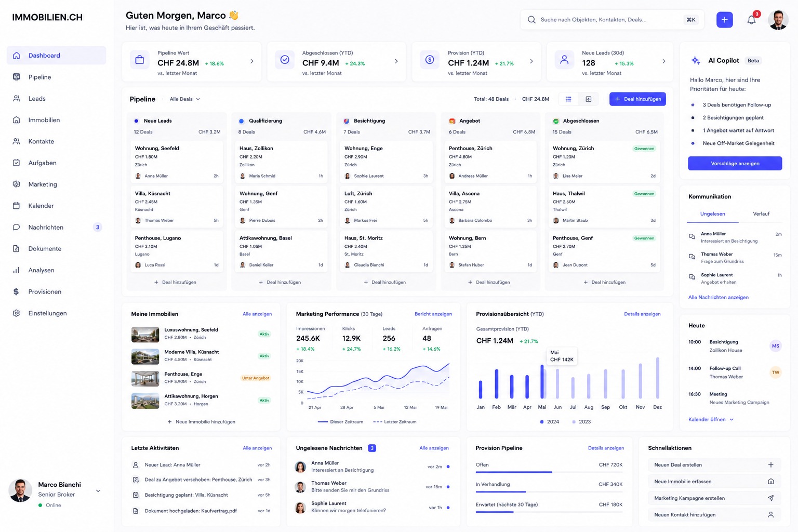Viewport: 798px width, 532px height.
Task: Click the blue plus button in header
Action: click(x=724, y=20)
